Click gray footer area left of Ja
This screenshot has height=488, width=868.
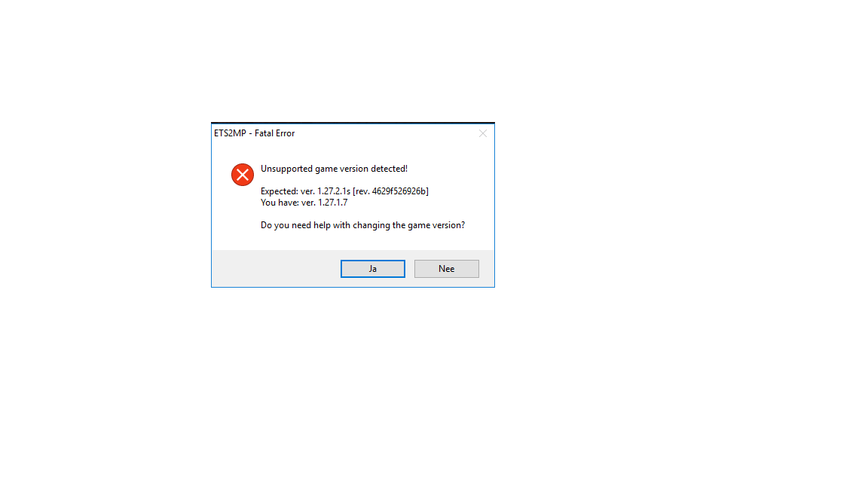pyautogui.click(x=276, y=269)
